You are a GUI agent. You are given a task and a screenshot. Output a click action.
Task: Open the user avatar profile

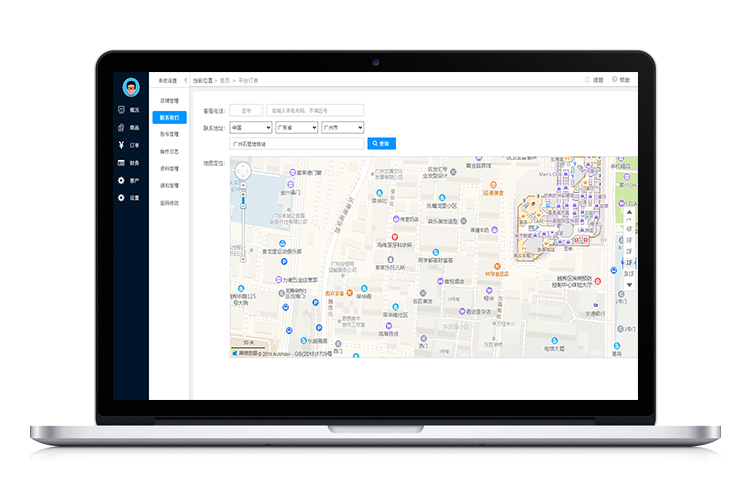[x=131, y=87]
